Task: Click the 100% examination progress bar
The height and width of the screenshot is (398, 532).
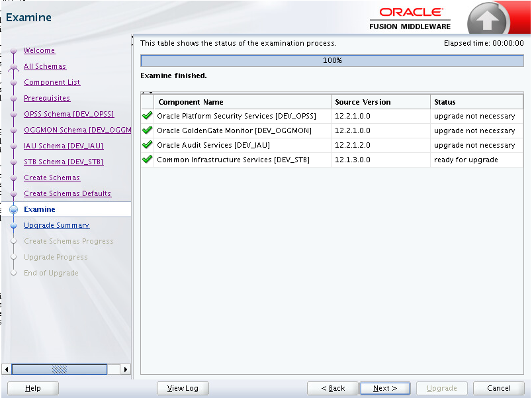Action: [x=332, y=60]
